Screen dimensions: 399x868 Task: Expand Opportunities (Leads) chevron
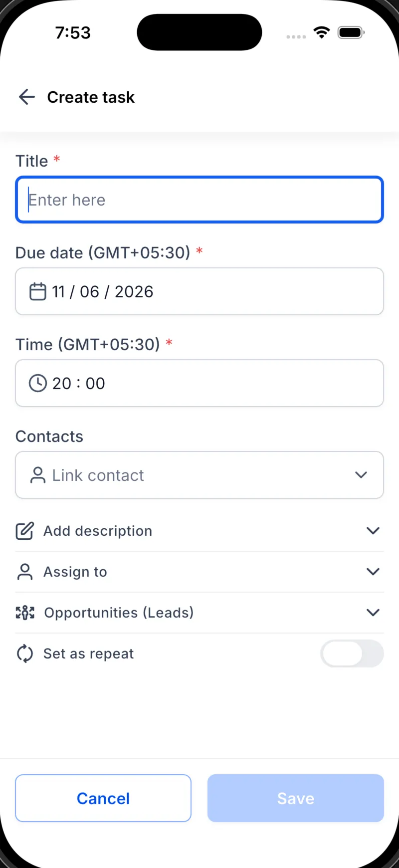[373, 613]
